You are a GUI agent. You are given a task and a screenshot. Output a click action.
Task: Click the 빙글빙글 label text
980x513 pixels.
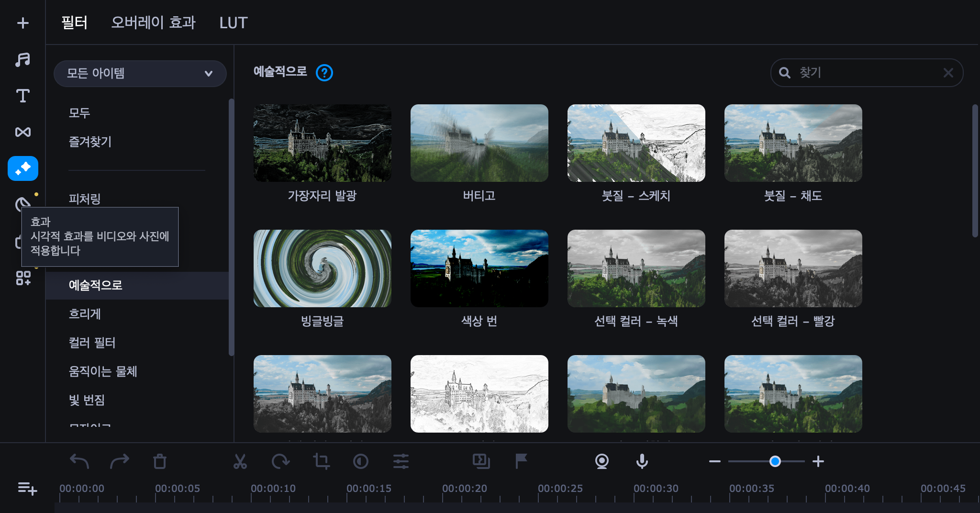tap(323, 321)
